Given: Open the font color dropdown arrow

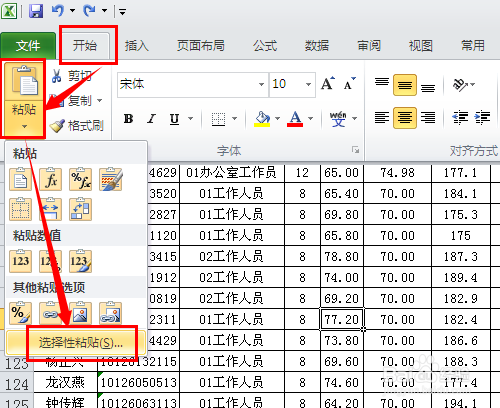Looking at the screenshot, I should pos(311,118).
